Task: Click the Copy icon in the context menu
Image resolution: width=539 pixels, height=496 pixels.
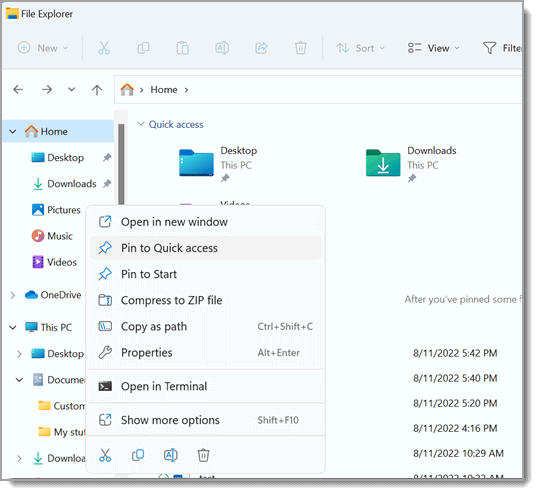Action: [138, 455]
